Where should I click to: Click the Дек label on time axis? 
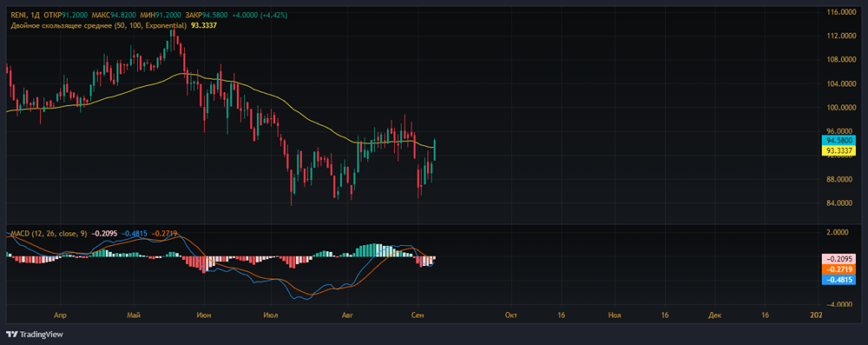pos(714,315)
